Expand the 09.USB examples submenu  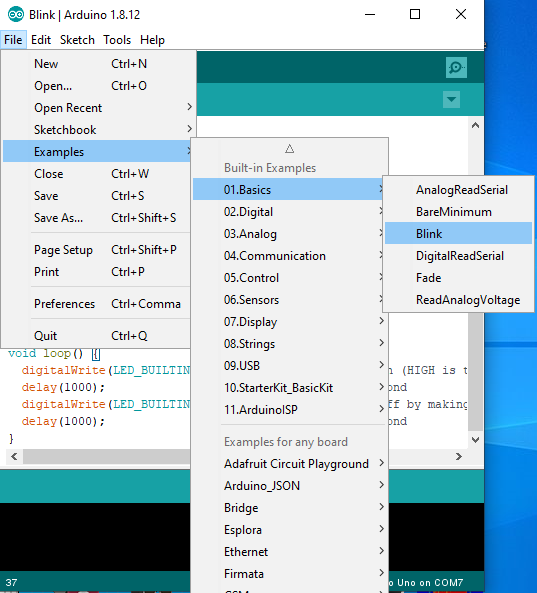point(289,365)
